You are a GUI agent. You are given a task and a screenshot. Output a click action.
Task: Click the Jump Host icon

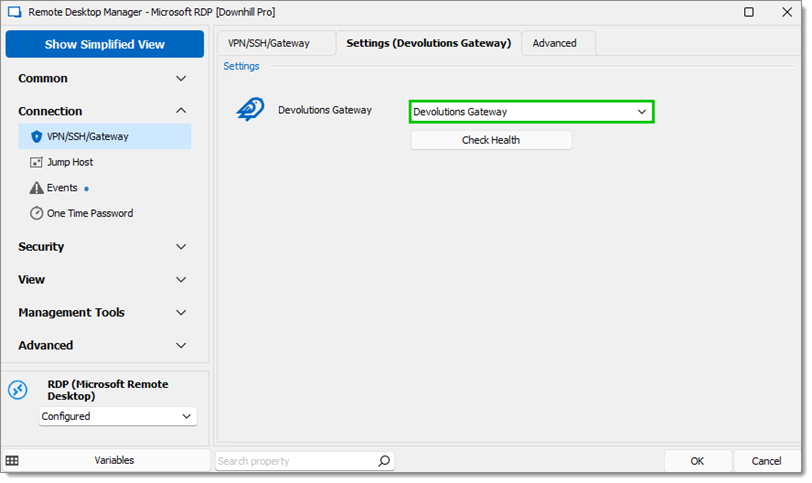coord(36,163)
